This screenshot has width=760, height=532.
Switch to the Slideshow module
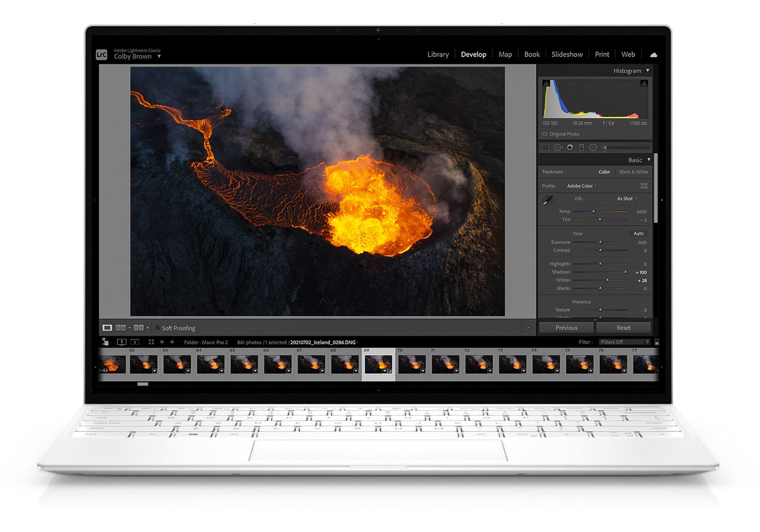tap(567, 54)
